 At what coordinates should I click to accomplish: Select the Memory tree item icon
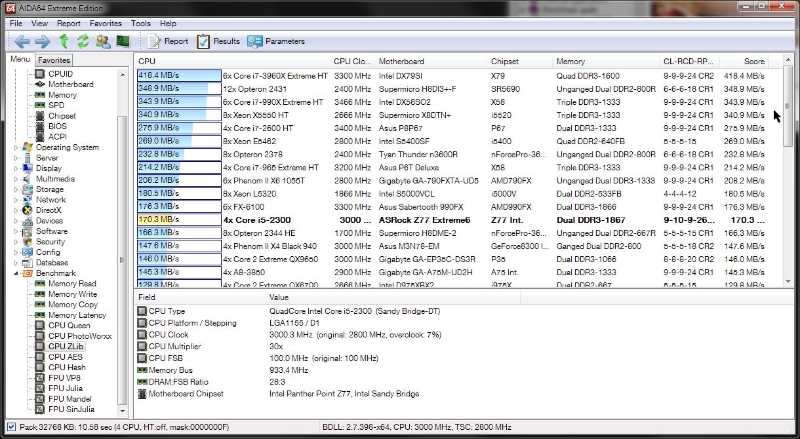coord(40,95)
